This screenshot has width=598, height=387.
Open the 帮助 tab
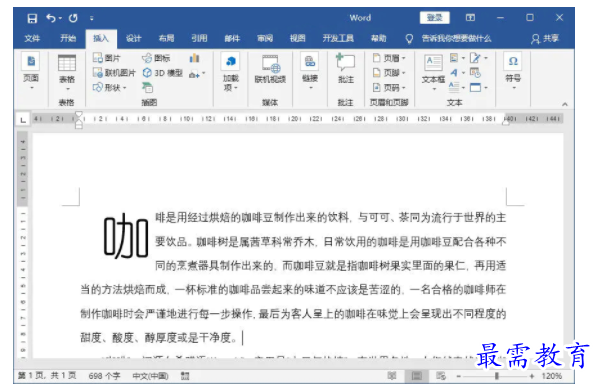click(x=378, y=38)
